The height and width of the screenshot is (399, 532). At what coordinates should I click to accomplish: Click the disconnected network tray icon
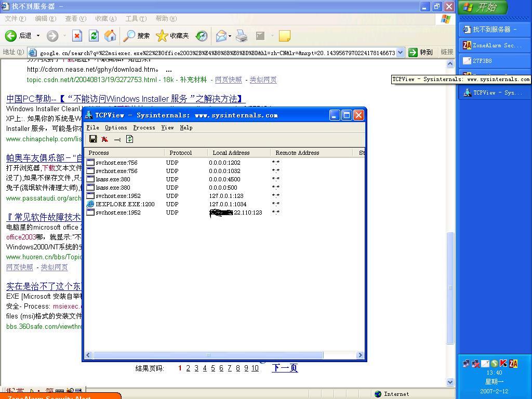coord(476,364)
